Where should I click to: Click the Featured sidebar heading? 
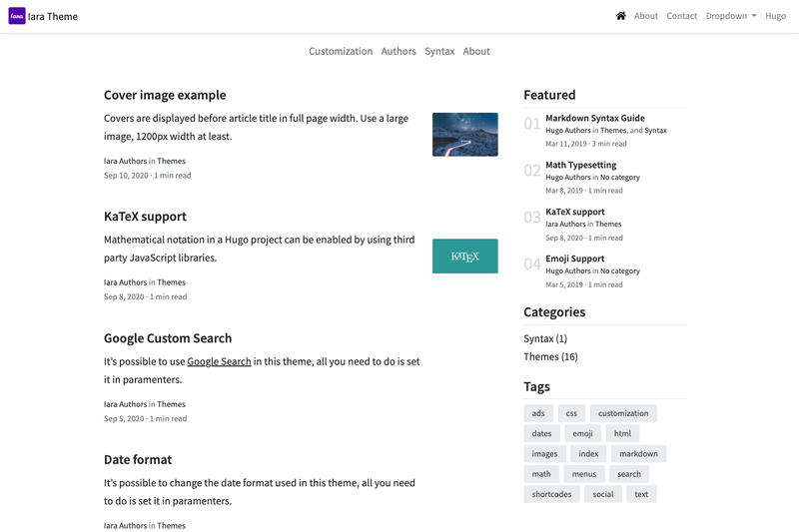[x=549, y=95]
